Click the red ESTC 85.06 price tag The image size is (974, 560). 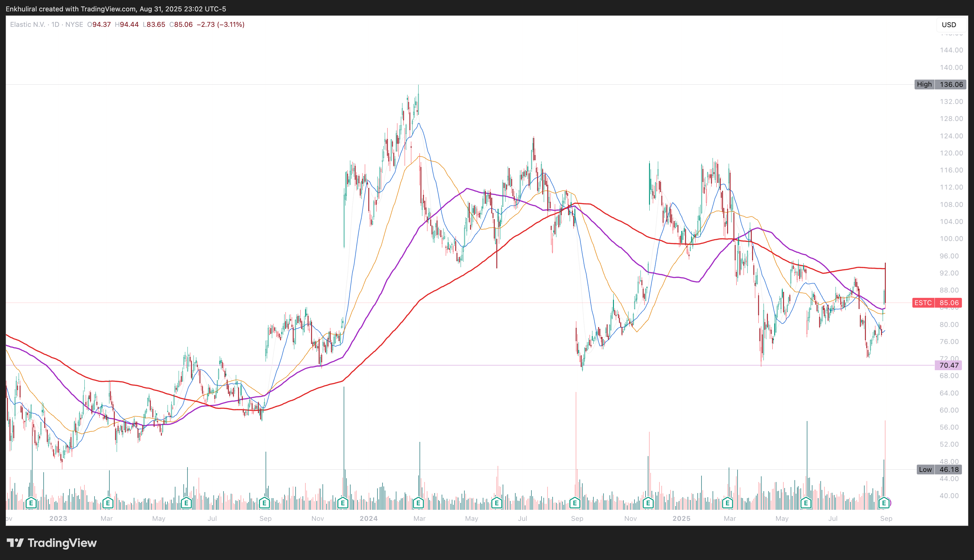click(937, 303)
